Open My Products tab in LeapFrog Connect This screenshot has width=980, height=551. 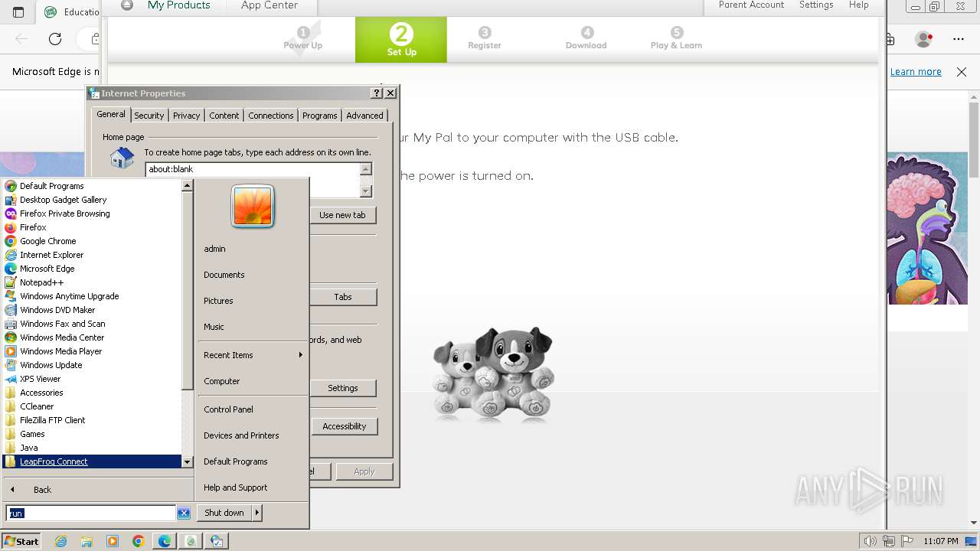(x=178, y=5)
